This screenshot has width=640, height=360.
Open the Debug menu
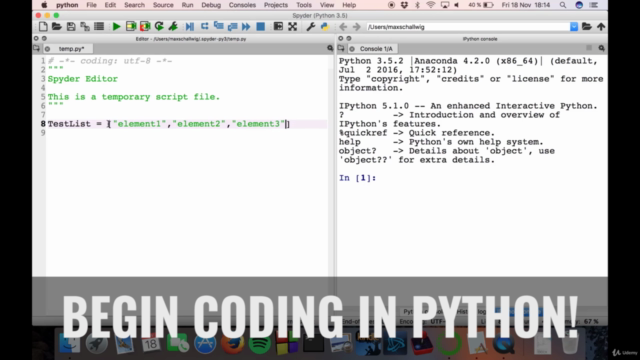point(211,5)
